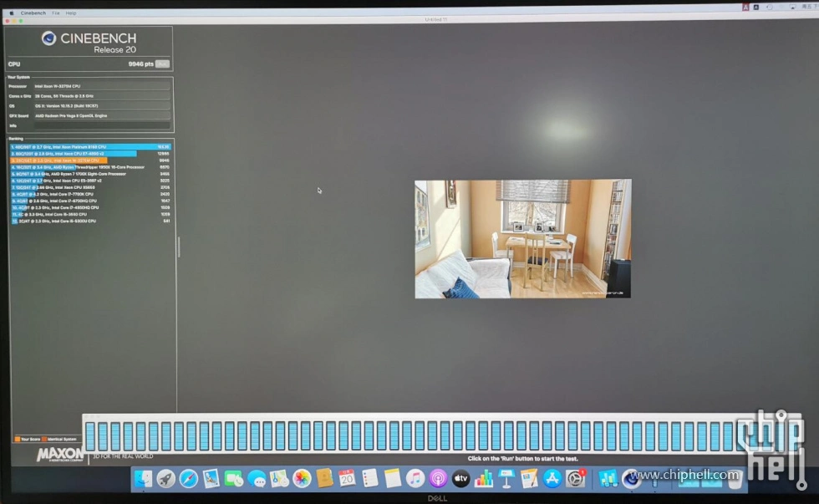
Task: Click the Your Score orange legend swatch
Action: click(x=18, y=440)
